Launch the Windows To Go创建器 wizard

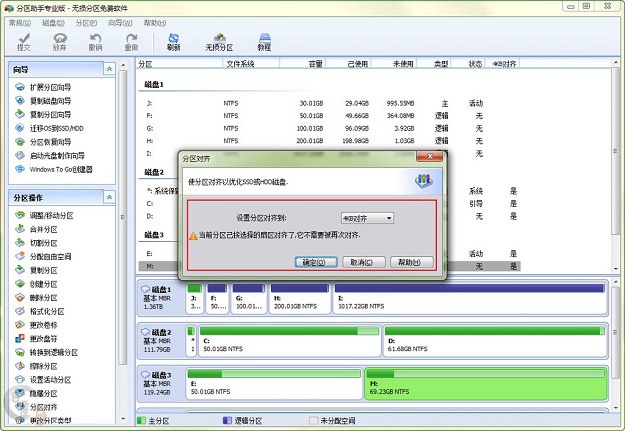click(62, 169)
